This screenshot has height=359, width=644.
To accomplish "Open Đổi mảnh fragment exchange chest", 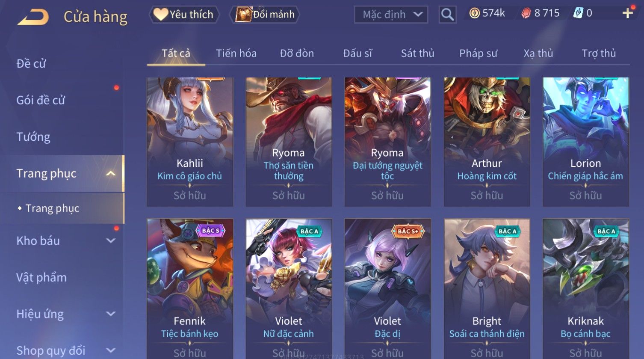I will 265,15.
